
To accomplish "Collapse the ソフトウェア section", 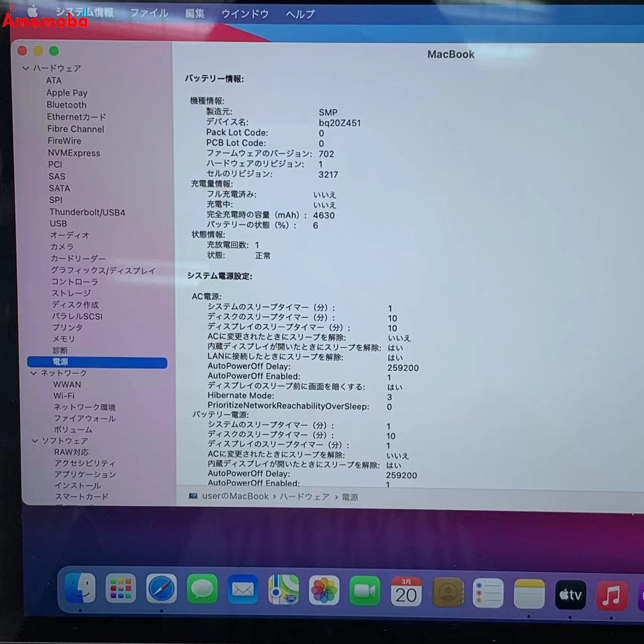I will pos(34,440).
